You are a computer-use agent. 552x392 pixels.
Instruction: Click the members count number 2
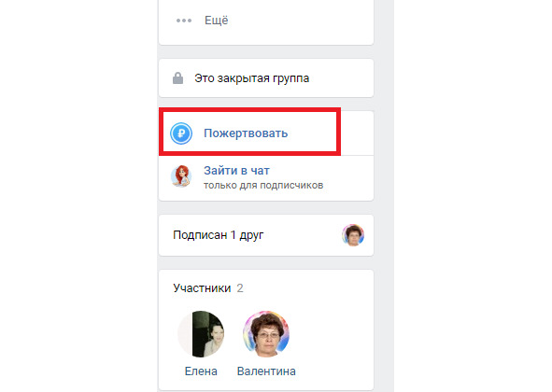(x=240, y=288)
